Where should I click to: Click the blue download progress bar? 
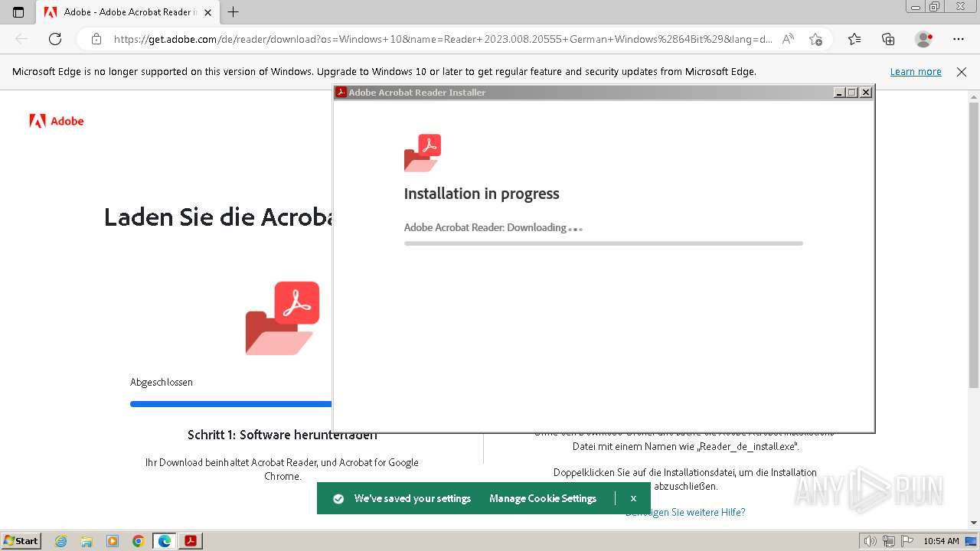click(x=231, y=404)
